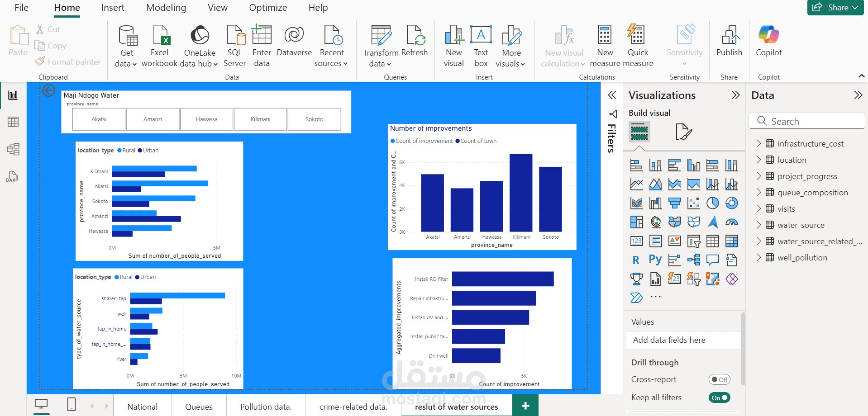Select the Matrix visualization
Image resolution: width=868 pixels, height=416 pixels.
coord(731,241)
